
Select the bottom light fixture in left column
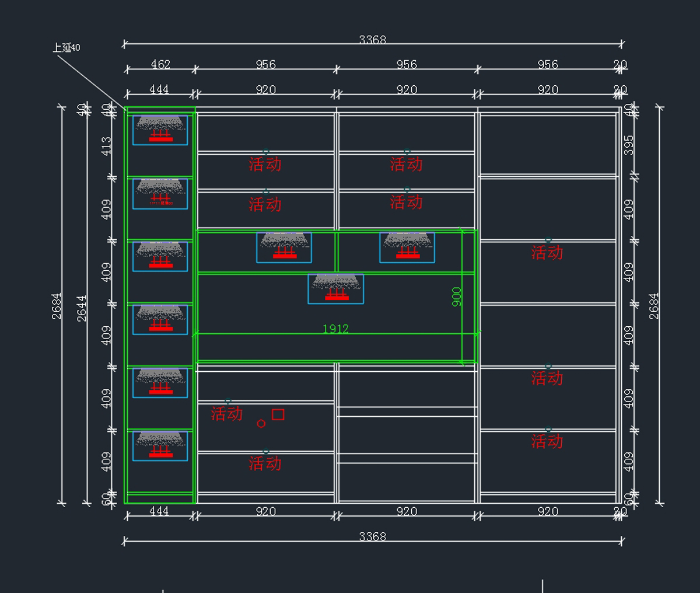click(x=160, y=446)
